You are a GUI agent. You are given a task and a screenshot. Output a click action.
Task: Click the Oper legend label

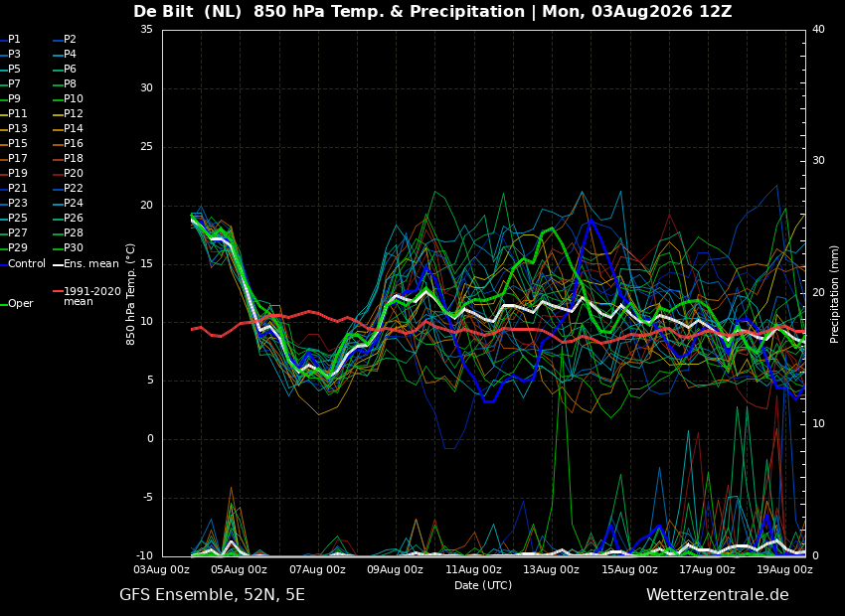21,304
